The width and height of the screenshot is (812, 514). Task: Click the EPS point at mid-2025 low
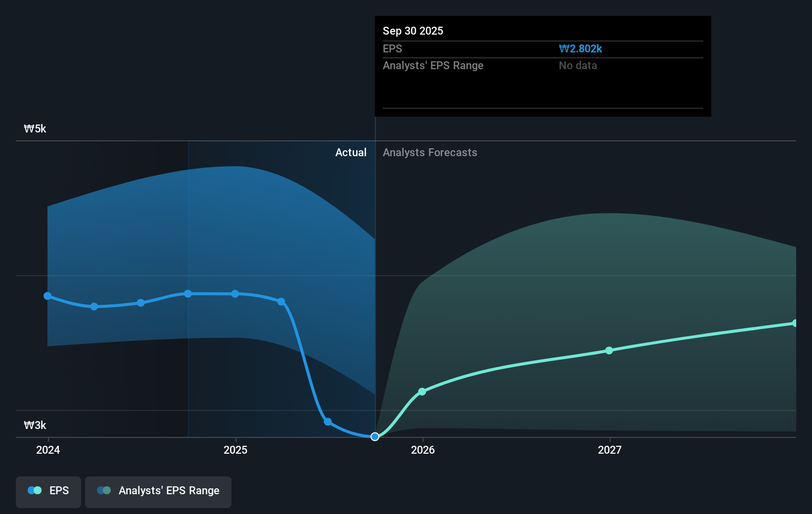tap(327, 422)
